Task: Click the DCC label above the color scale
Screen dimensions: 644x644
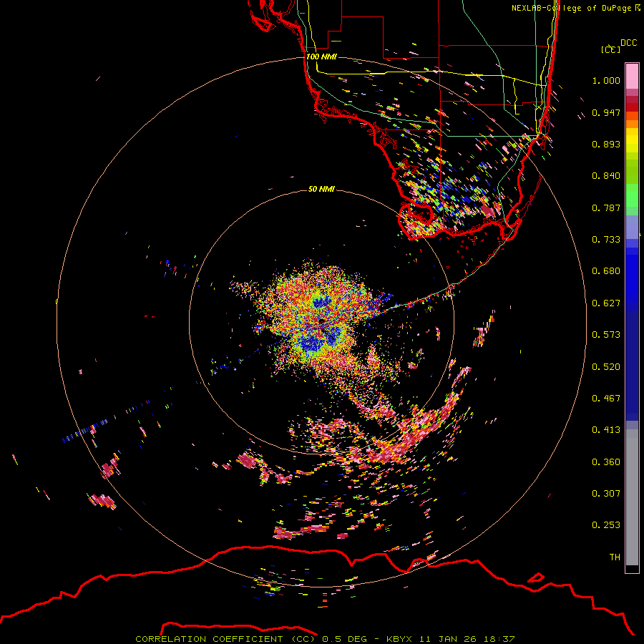Action: tap(628, 43)
